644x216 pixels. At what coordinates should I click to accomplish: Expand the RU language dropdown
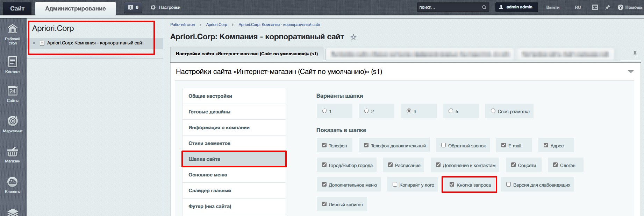(x=579, y=7)
